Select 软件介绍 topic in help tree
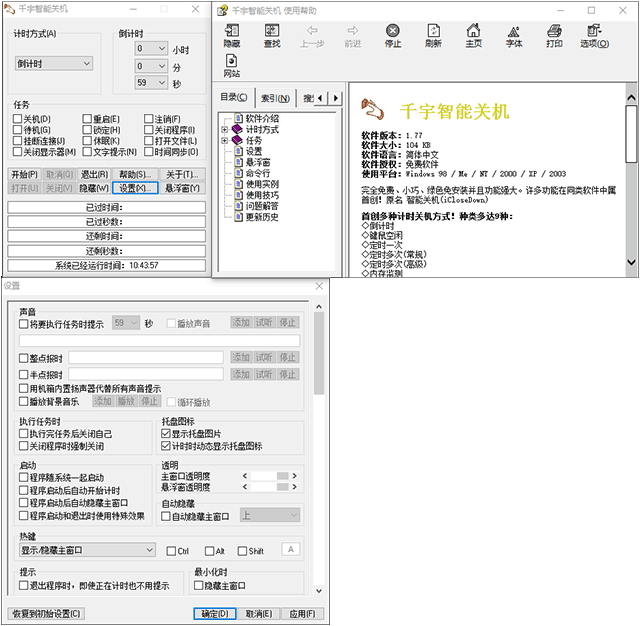Screen dimensions: 640x626 [262, 119]
